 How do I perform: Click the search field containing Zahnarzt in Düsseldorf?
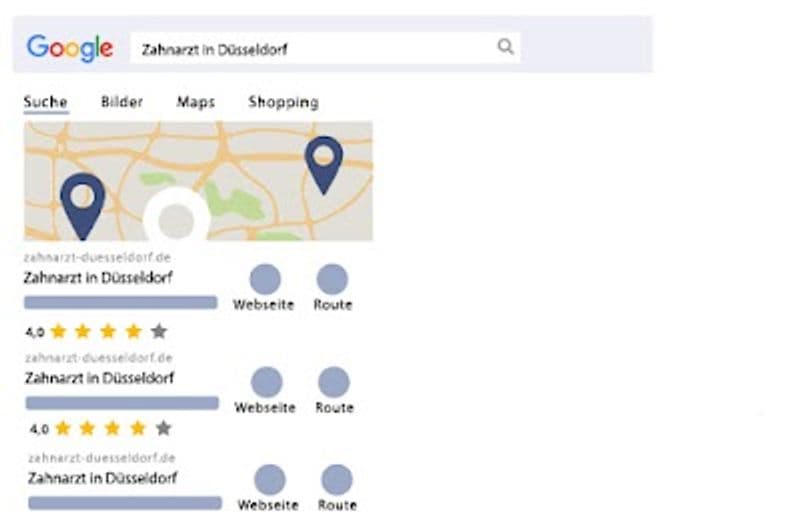[325, 48]
